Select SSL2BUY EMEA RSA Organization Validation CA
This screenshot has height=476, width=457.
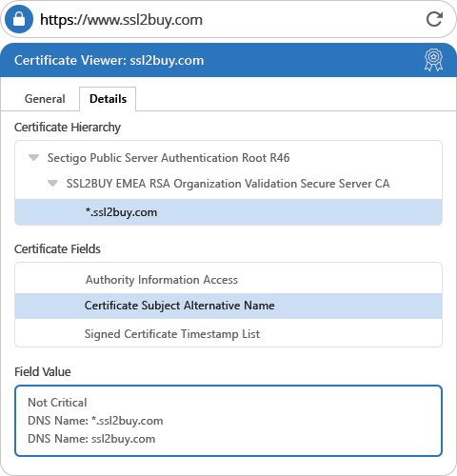point(228,184)
